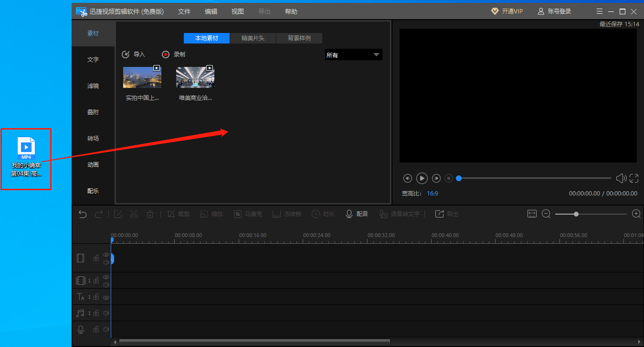The image size is (644, 347).
Task: Open the 视图 menu
Action: [x=238, y=11]
